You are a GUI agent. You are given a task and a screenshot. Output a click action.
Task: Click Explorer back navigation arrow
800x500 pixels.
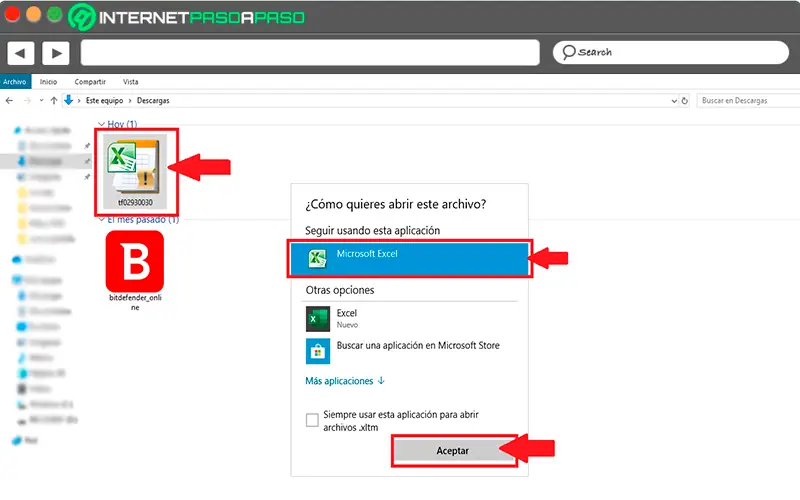click(x=9, y=101)
